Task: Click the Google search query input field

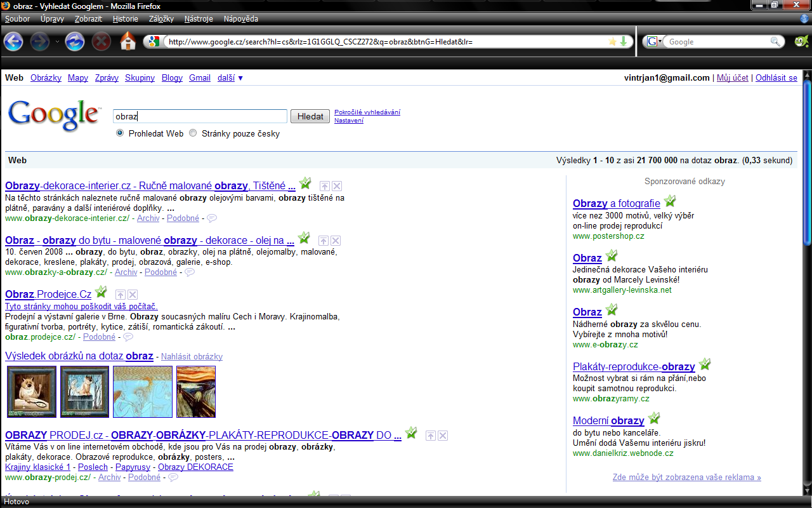Action: (200, 116)
